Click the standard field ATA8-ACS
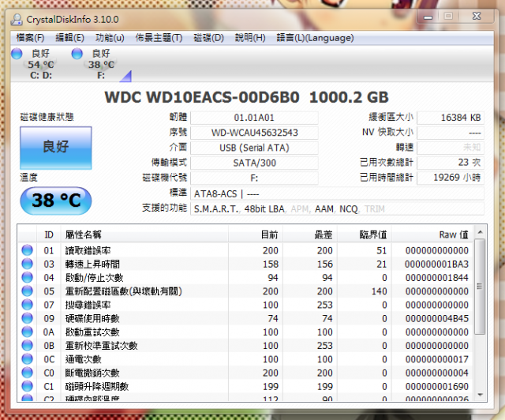The image size is (505, 420). [x=337, y=193]
